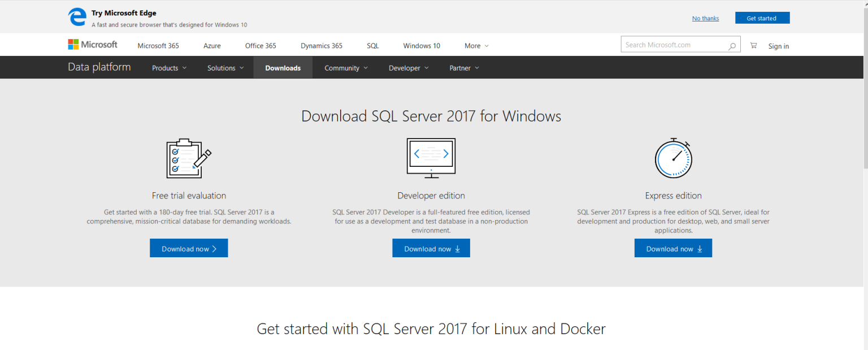Click the Microsoft logo in the header
Viewport: 868px width, 350px height.
tap(93, 45)
